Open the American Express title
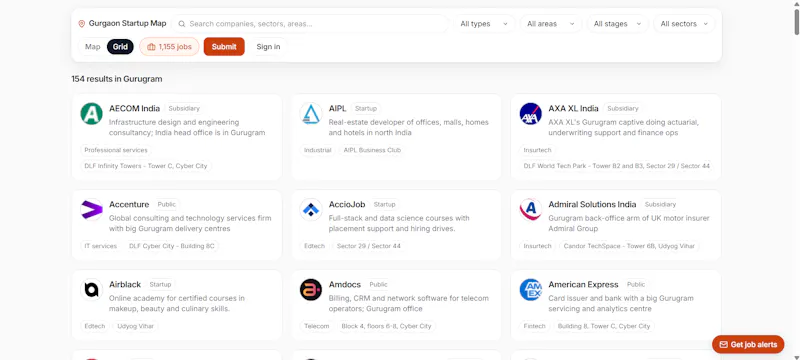This screenshot has width=800, height=360. pos(583,285)
